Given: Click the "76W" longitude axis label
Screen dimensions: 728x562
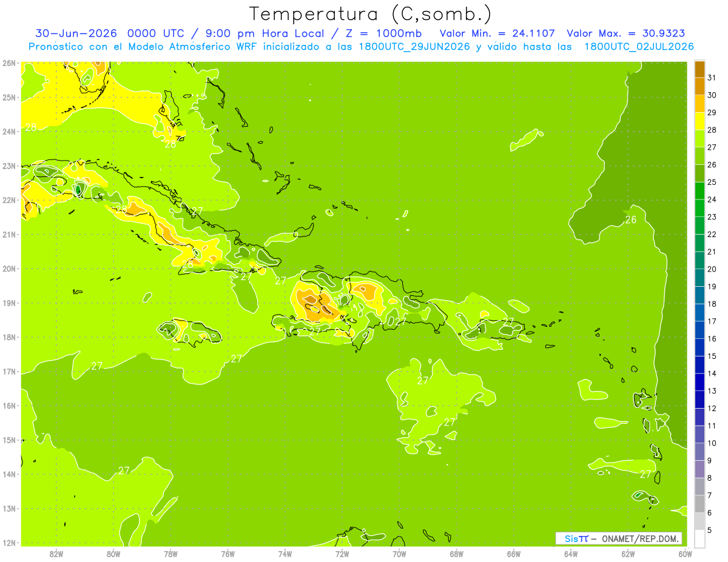Looking at the screenshot, I should (227, 554).
